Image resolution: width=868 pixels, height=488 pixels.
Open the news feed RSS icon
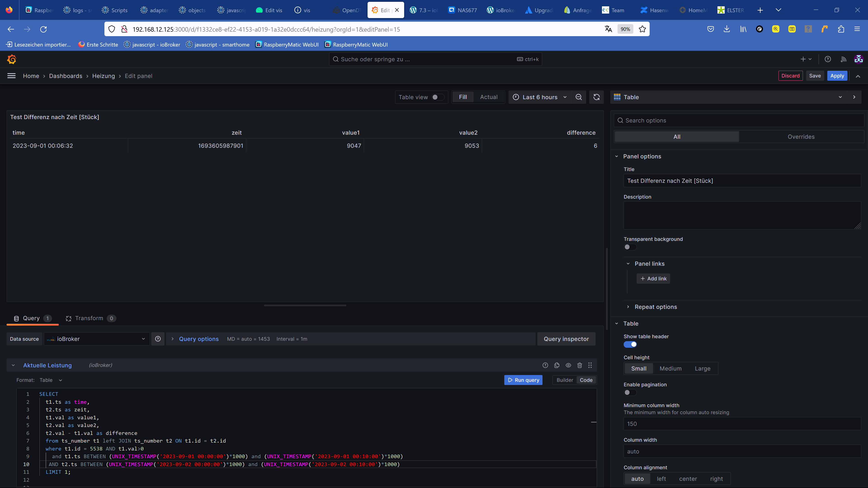(843, 59)
